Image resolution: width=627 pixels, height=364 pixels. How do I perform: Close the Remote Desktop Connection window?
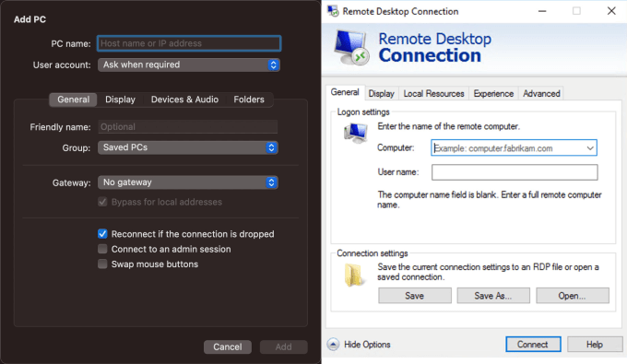pos(611,11)
